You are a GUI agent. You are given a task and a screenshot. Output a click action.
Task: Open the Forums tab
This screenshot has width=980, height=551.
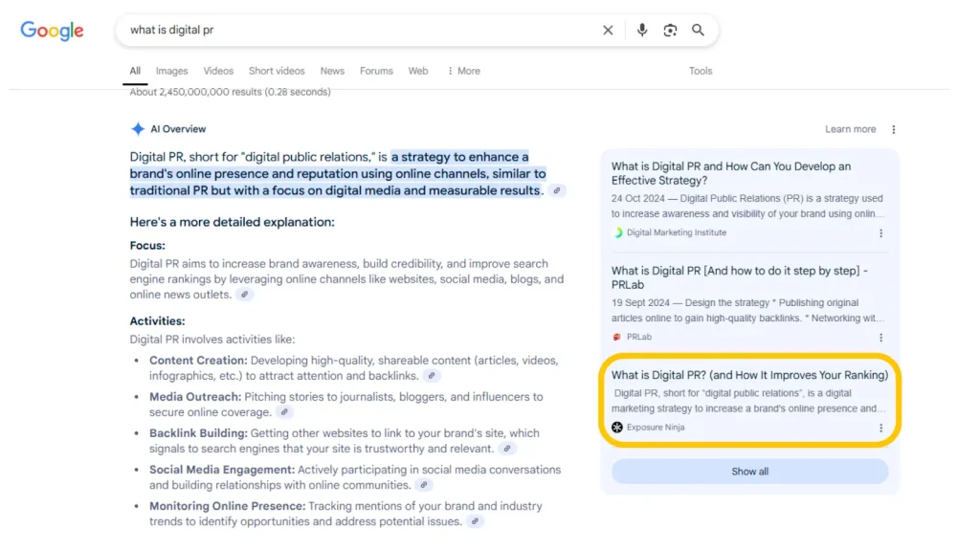click(x=376, y=71)
